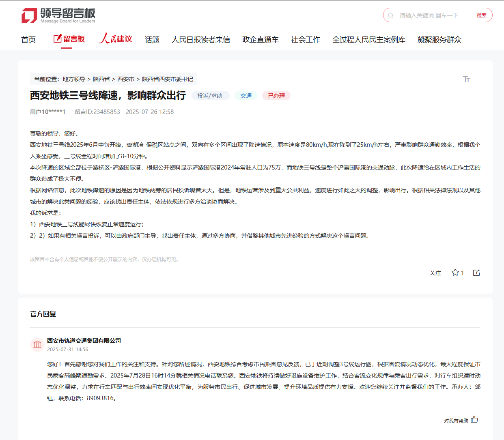Go to 人民日报读者来信 section

(x=200, y=40)
